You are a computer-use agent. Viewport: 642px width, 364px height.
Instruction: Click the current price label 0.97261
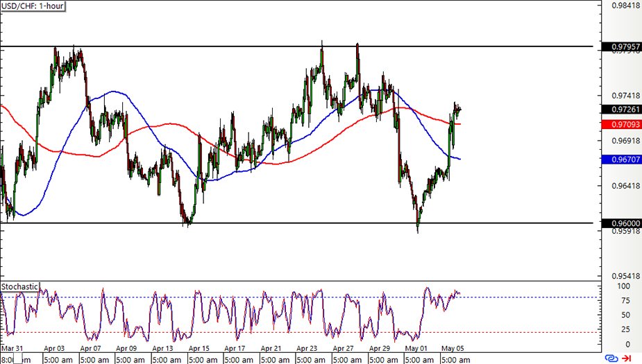(622, 110)
